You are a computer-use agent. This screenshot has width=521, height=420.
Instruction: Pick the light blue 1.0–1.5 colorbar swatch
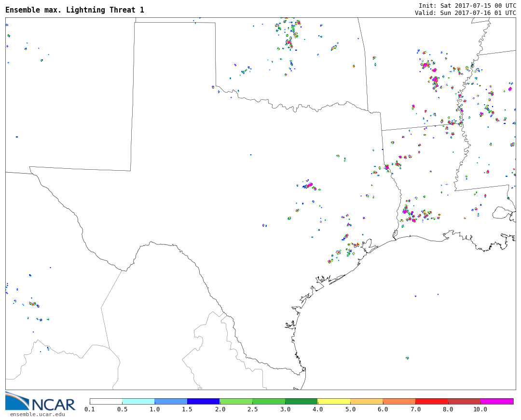171,401
